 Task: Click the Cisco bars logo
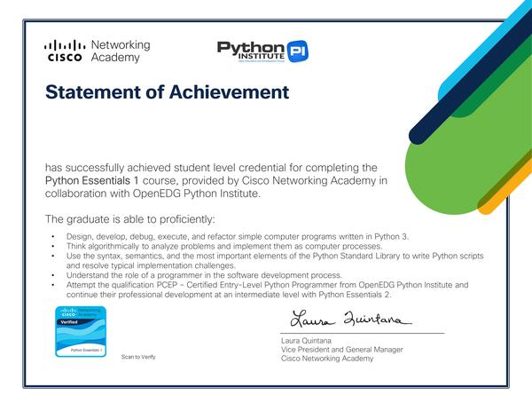pyautogui.click(x=64, y=51)
